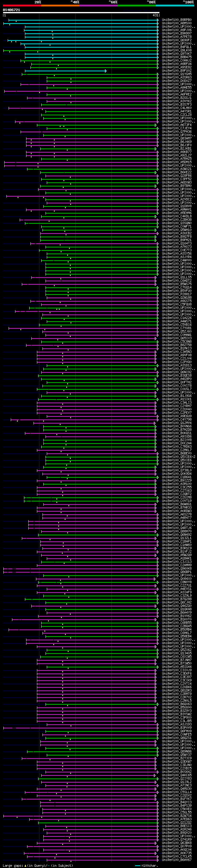Select label UniRef100_A2VDC2
Screen dimensions: 197x868
pos(177,200)
